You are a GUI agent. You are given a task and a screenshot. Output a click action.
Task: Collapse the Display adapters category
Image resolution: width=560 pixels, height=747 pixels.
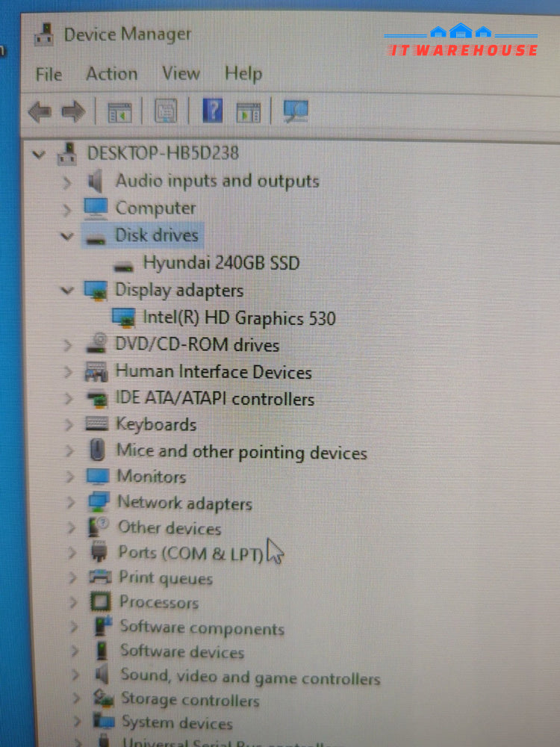coord(67,290)
